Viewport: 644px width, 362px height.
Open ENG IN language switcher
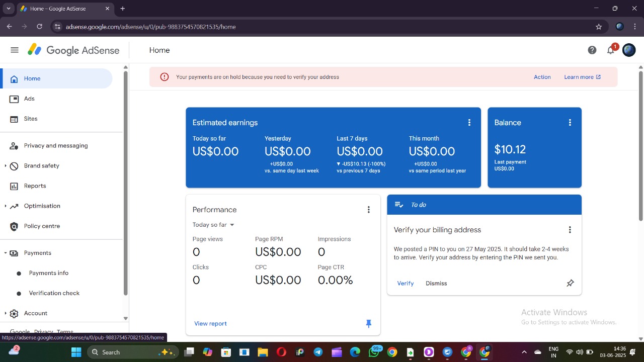coord(553,352)
